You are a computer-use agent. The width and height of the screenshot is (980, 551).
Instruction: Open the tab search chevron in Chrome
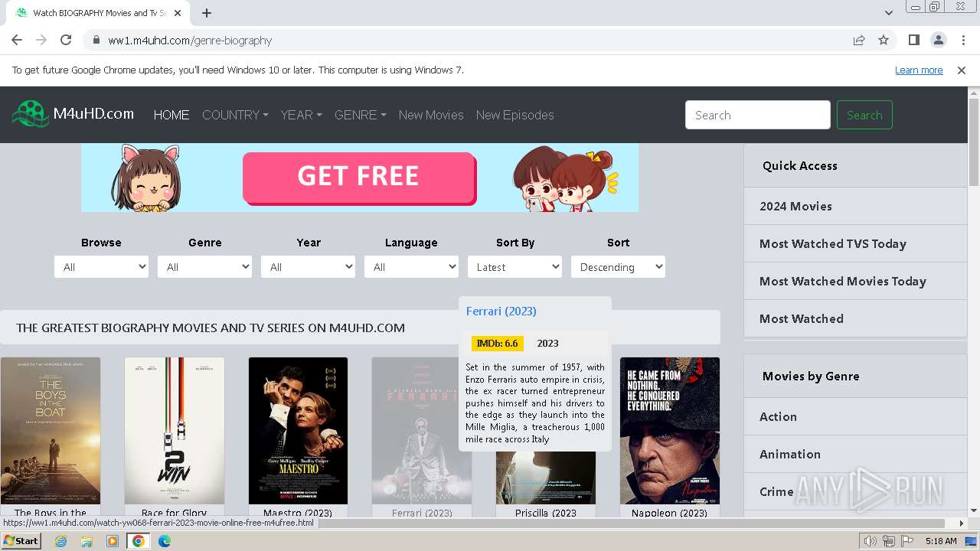[889, 13]
